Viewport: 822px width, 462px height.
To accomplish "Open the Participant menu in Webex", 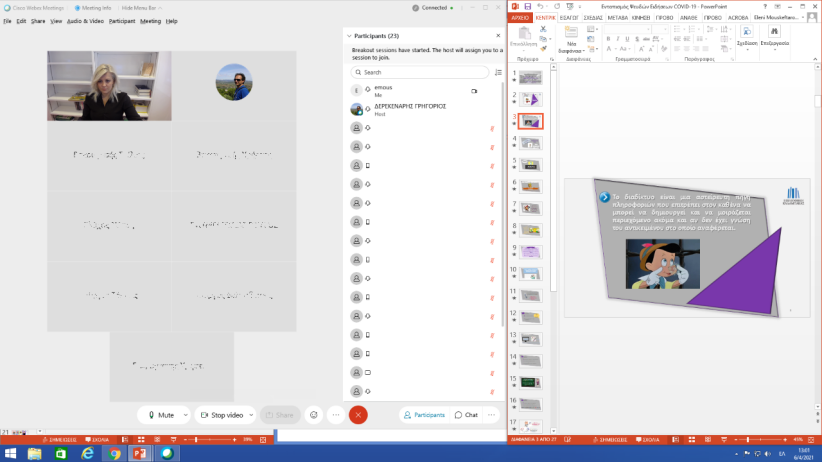I will tap(122, 21).
